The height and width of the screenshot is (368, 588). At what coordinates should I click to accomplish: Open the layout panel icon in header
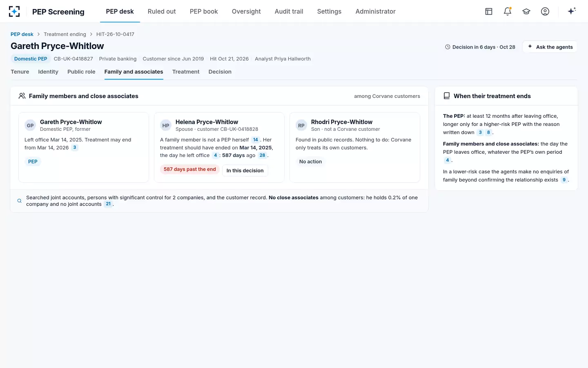489,11
